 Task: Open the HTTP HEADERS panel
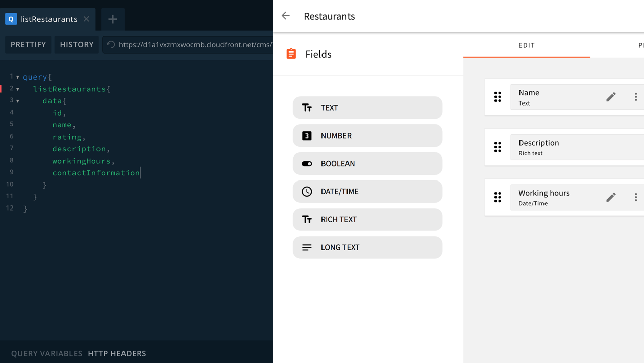(x=117, y=353)
